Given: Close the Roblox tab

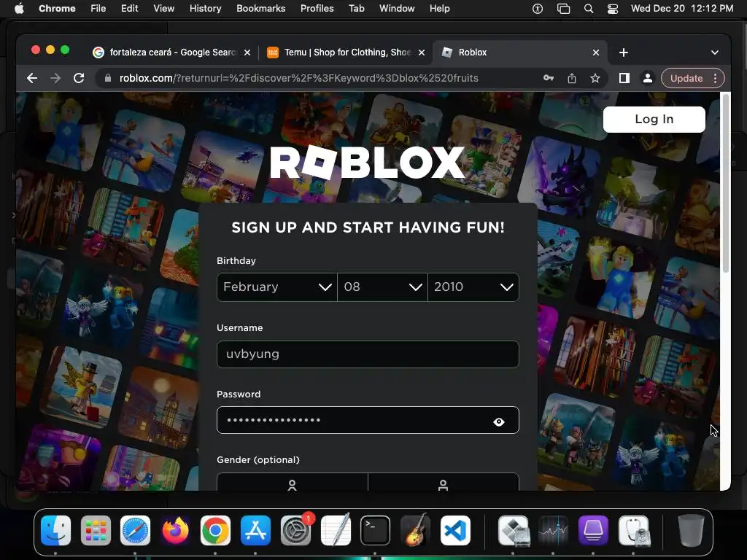Looking at the screenshot, I should tap(596, 52).
